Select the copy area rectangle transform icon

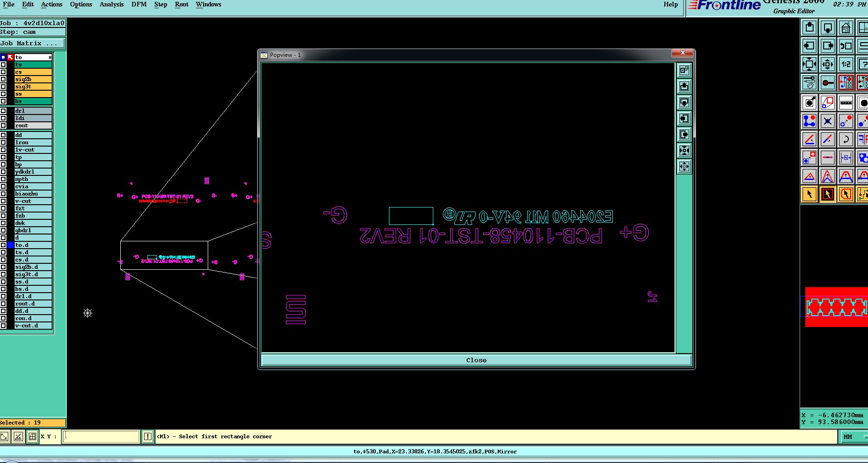click(828, 103)
